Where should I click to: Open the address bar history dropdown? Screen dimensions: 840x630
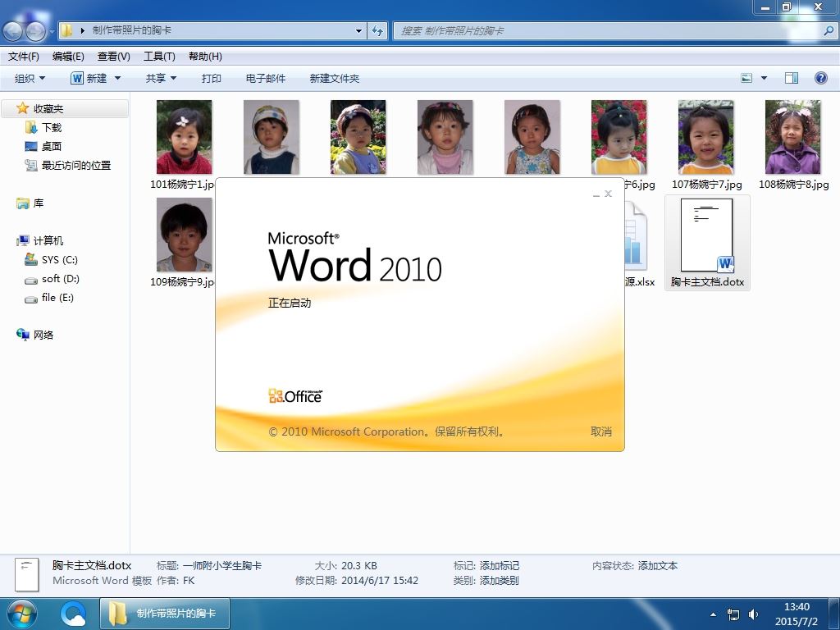pyautogui.click(x=358, y=31)
